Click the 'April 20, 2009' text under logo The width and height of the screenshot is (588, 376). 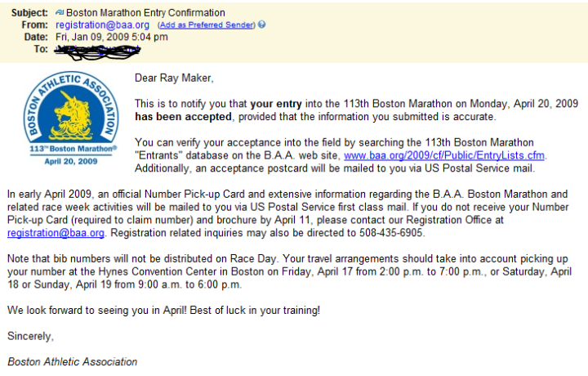tap(71, 161)
